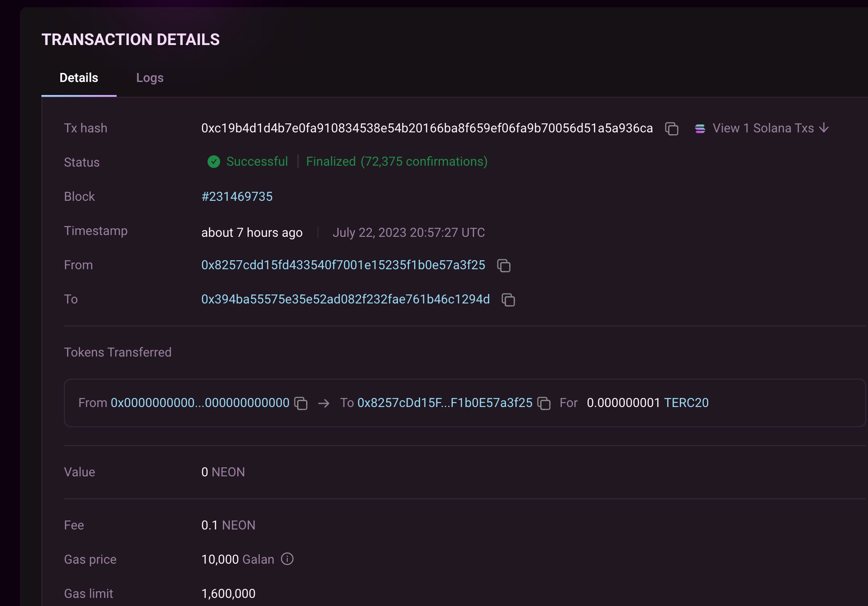Click the Block label
Image resolution: width=868 pixels, height=606 pixels.
[x=79, y=197]
